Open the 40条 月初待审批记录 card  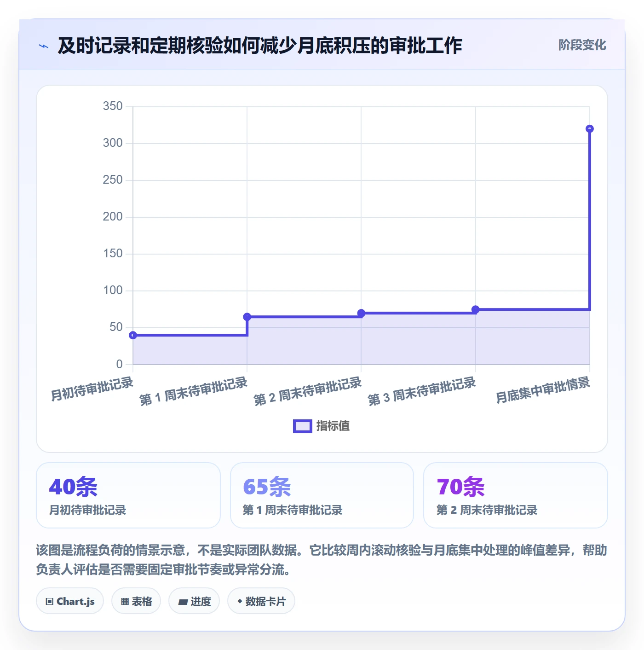[128, 495]
